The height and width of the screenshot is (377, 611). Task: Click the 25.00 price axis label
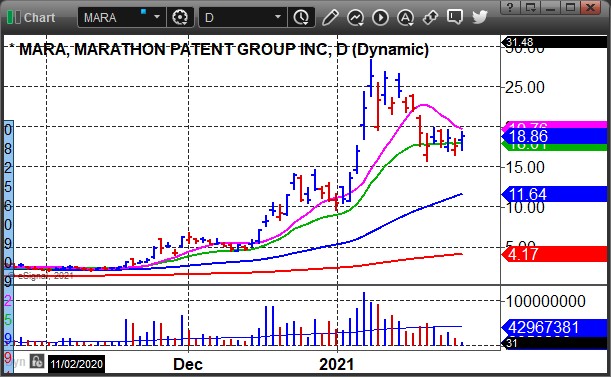pyautogui.click(x=525, y=87)
